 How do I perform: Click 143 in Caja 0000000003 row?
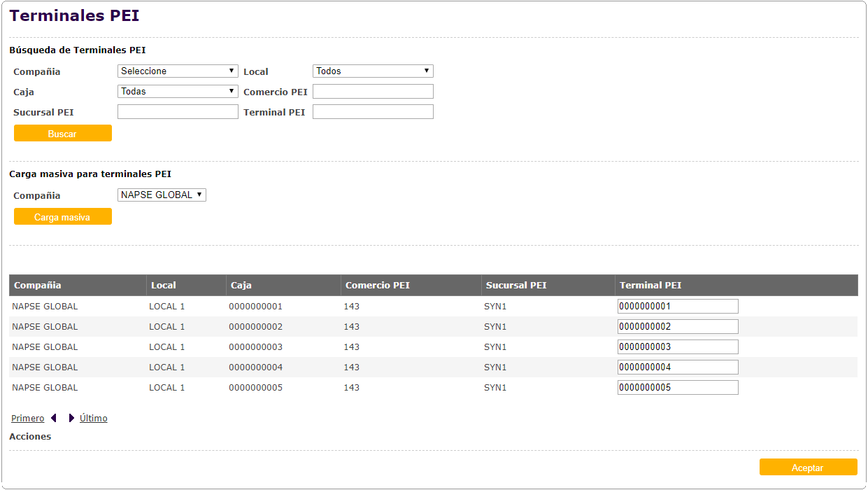pyautogui.click(x=351, y=347)
